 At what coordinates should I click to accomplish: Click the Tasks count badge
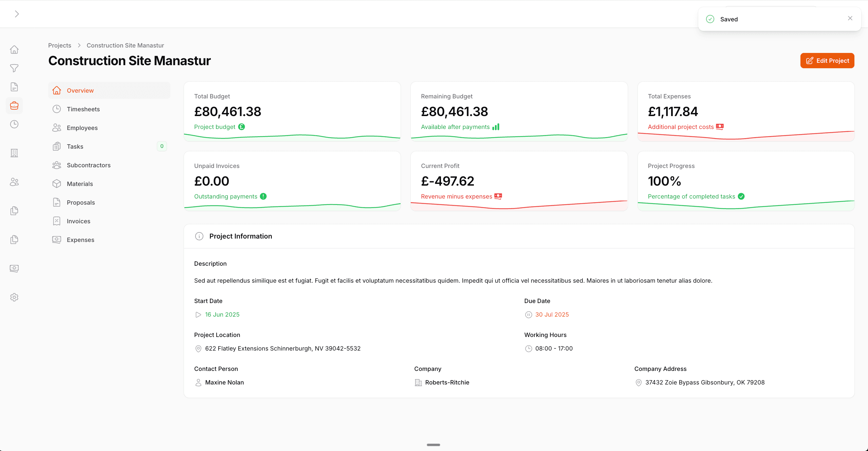click(x=162, y=146)
